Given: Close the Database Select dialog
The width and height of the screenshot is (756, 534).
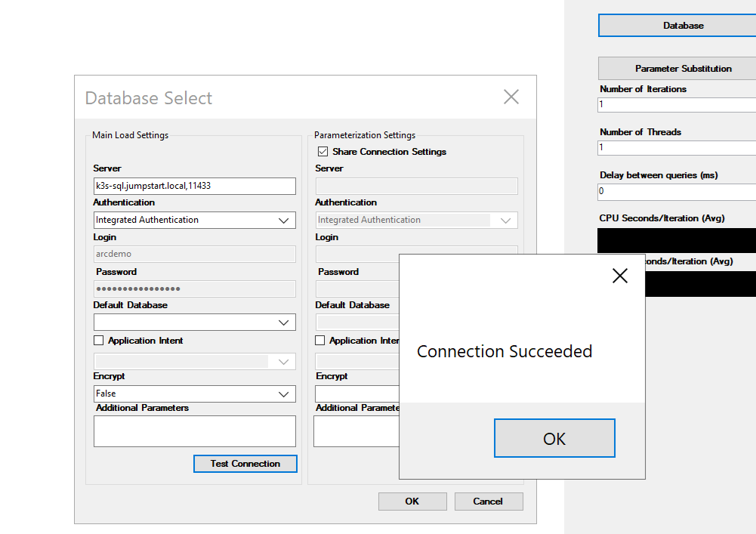Looking at the screenshot, I should pyautogui.click(x=511, y=97).
